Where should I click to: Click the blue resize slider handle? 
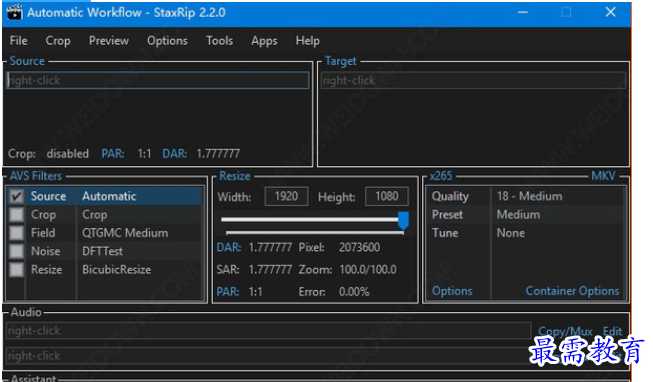pos(403,220)
